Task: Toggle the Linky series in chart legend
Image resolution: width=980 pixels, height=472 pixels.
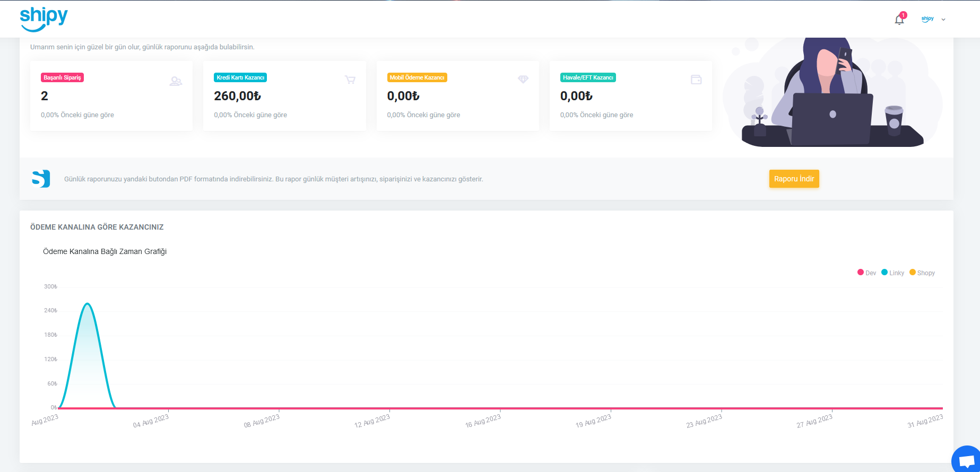Action: coord(893,273)
